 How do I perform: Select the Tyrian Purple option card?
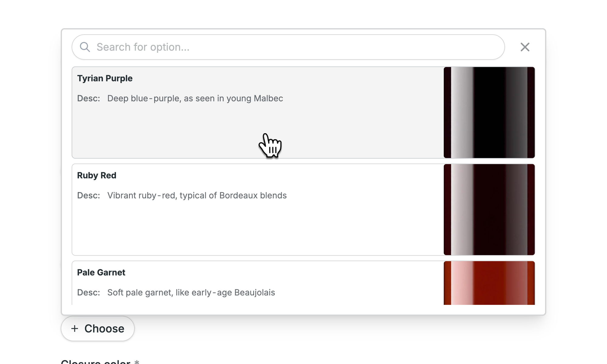(x=303, y=113)
